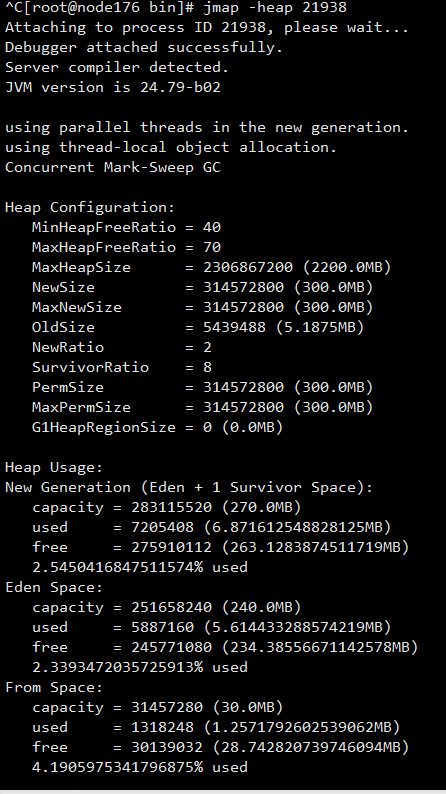
Task: Click the JVM version 24.79-b02 line
Action: [113, 87]
